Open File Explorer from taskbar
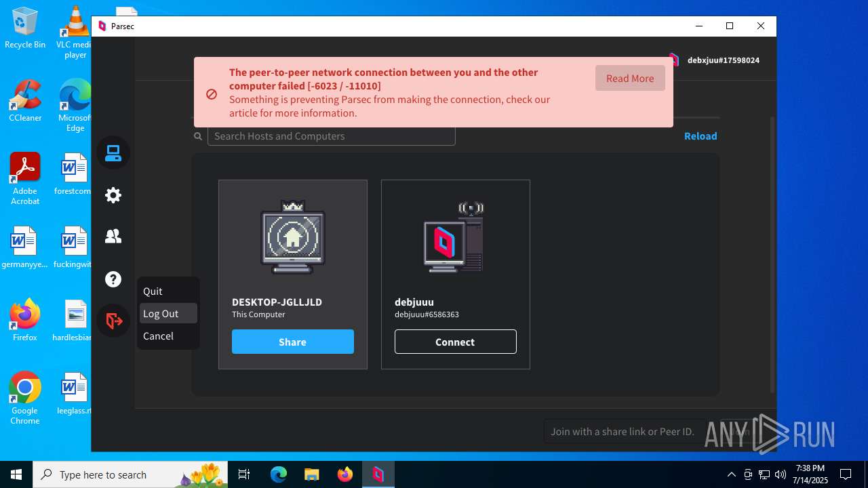 (311, 474)
